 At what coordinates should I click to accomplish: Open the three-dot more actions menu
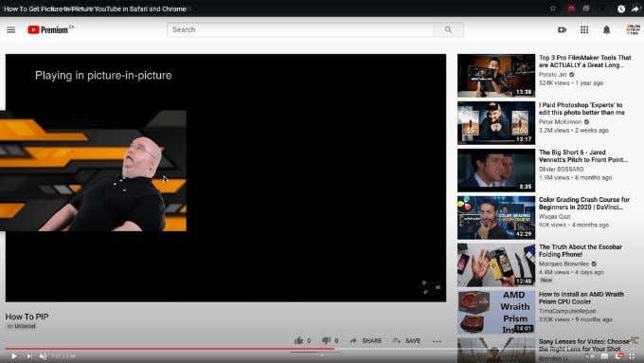point(437,341)
